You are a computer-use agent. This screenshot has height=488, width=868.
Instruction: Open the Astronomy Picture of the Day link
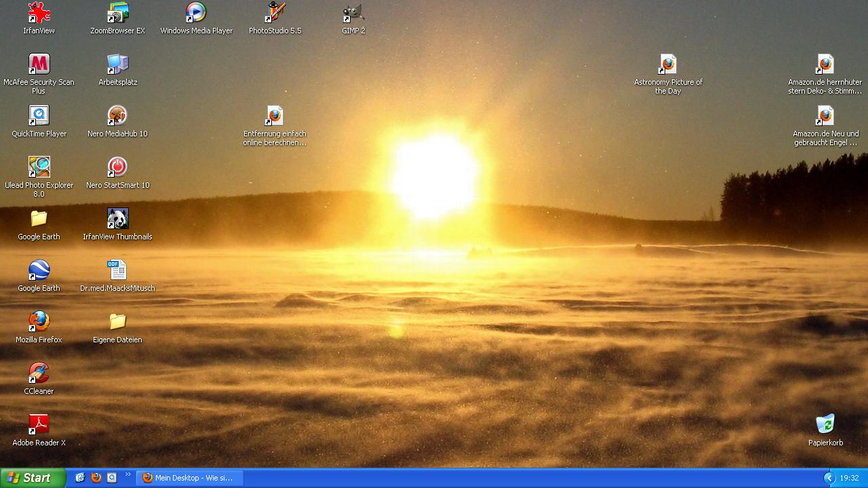(x=668, y=66)
